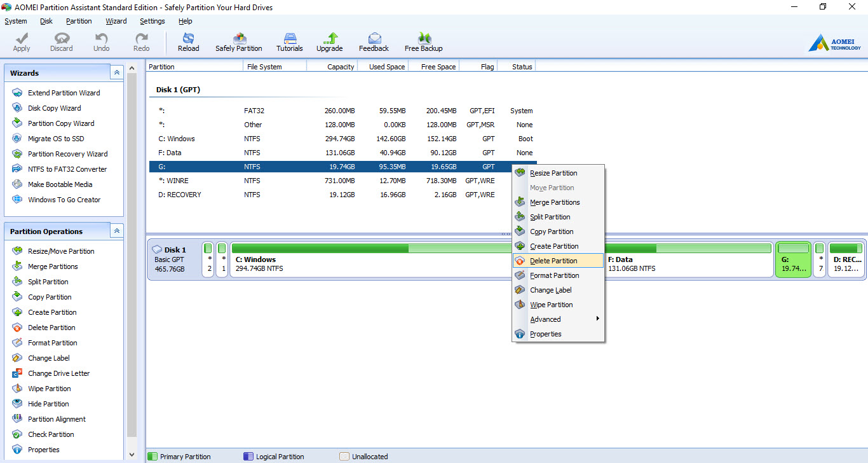This screenshot has width=868, height=463.
Task: Click the Undo icon in the toolbar
Action: 101,41
